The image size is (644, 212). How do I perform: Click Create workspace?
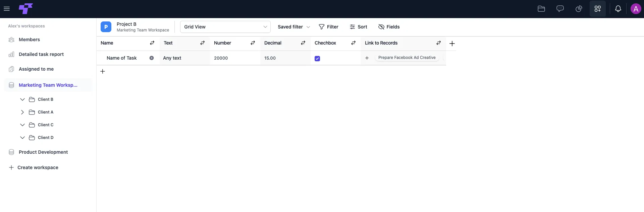[34, 167]
